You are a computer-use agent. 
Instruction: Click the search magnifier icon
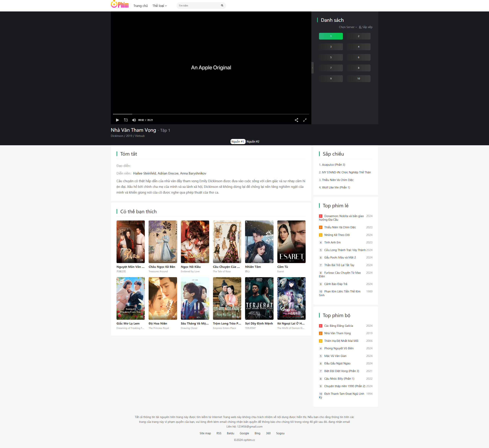pos(222,6)
